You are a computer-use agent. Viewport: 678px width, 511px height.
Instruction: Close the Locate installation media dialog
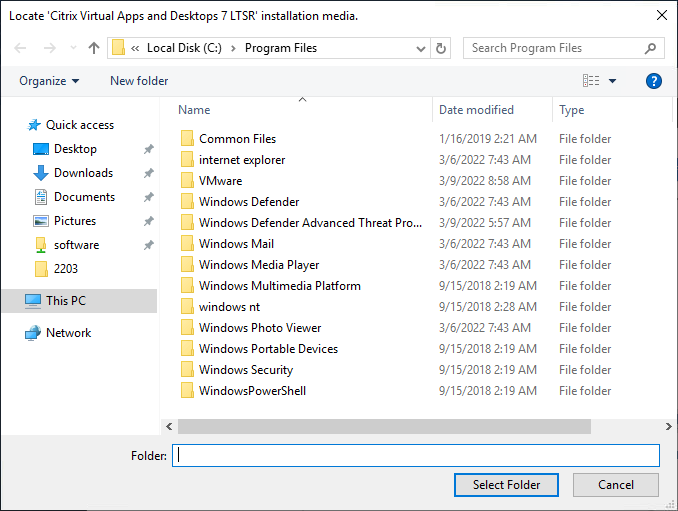(662, 16)
